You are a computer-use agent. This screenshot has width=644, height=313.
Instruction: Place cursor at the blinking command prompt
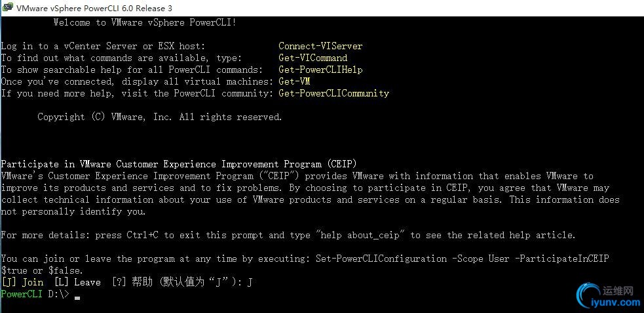[x=77, y=295]
